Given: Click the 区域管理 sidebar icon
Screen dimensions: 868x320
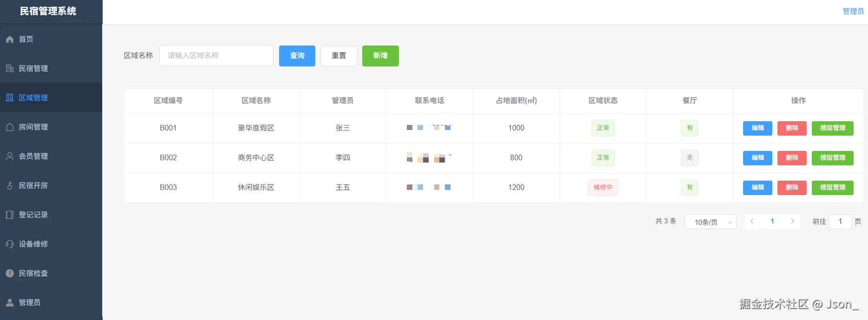Looking at the screenshot, I should point(10,98).
